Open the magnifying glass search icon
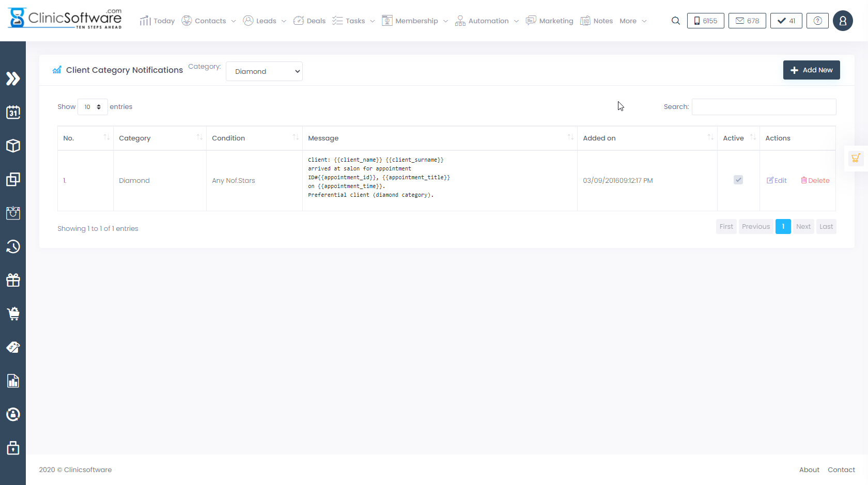 (675, 21)
